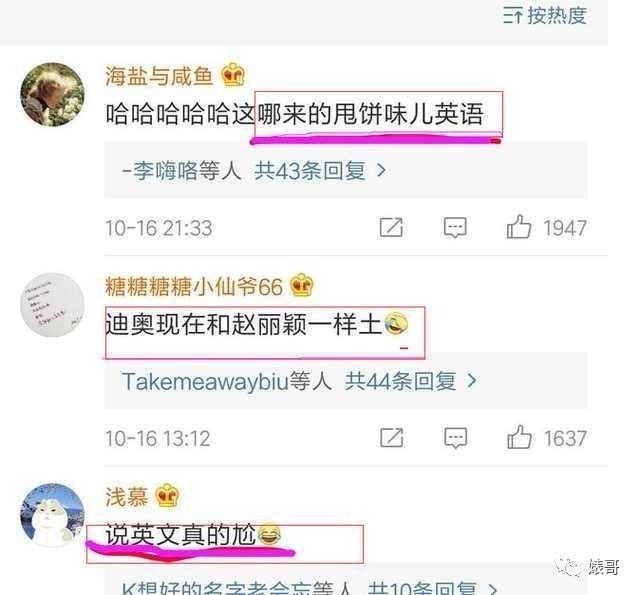
Task: Click the share icon on 糖糖糖糖小仙爷66's comment
Action: pyautogui.click(x=391, y=438)
